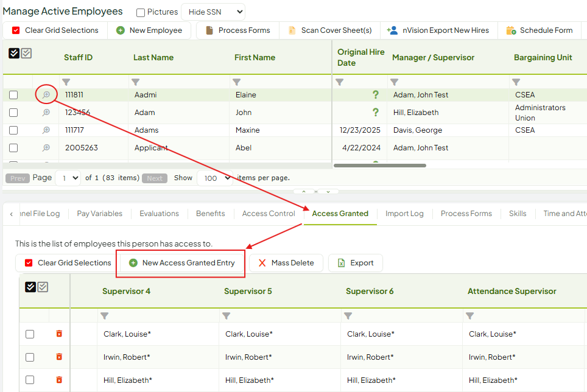Click Attendance Supervisor filter icon
Image resolution: width=587 pixels, height=392 pixels.
point(470,316)
